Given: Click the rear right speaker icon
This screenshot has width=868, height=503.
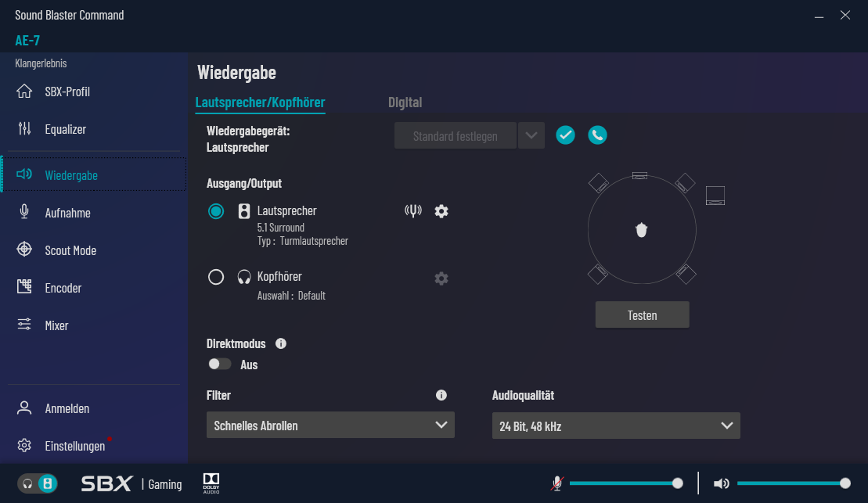Looking at the screenshot, I should click(x=686, y=274).
